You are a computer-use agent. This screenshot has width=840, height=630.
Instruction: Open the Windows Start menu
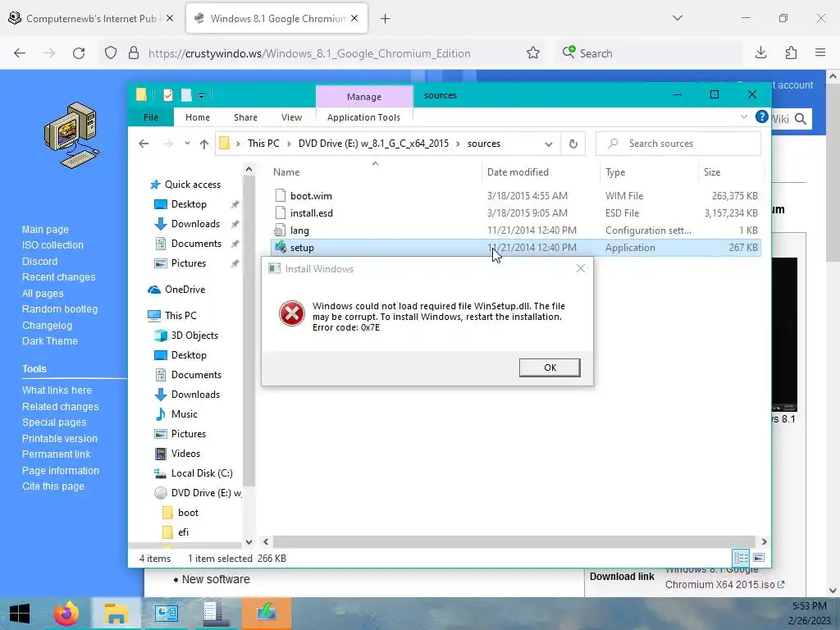tap(20, 614)
